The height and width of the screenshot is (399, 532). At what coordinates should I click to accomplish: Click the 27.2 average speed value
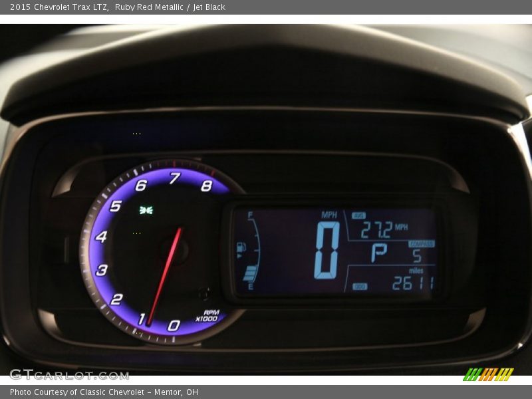pos(376,230)
